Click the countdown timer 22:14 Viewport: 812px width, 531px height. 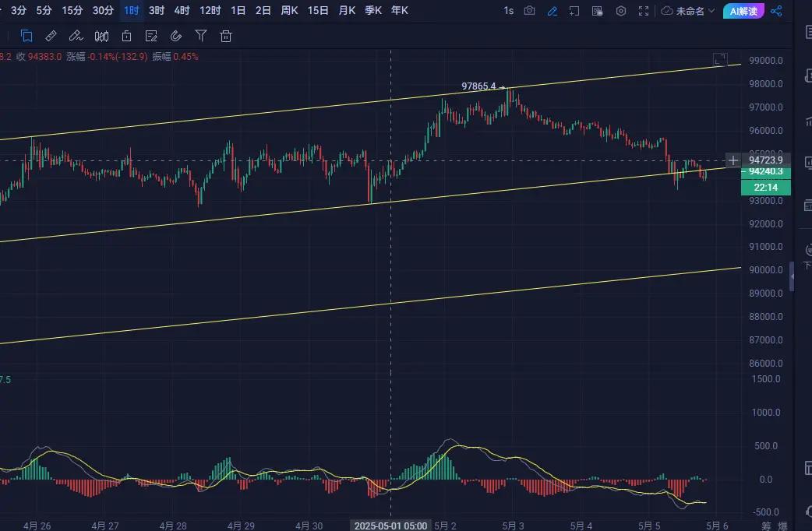765,188
